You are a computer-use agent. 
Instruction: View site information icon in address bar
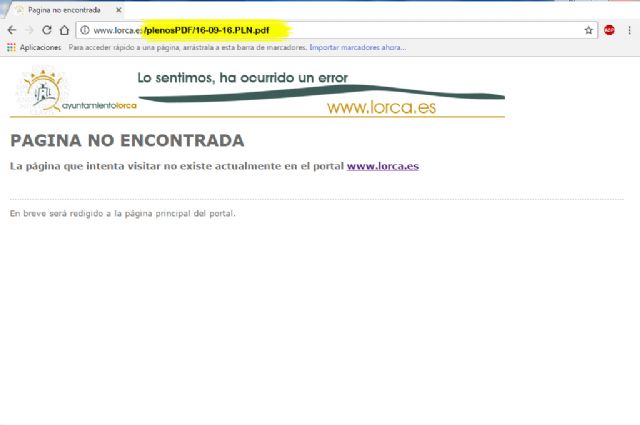coord(85,30)
